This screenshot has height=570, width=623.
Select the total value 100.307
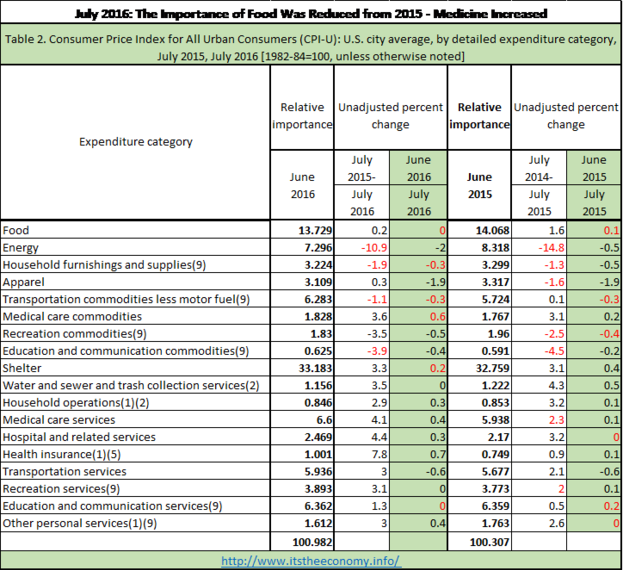click(x=490, y=542)
